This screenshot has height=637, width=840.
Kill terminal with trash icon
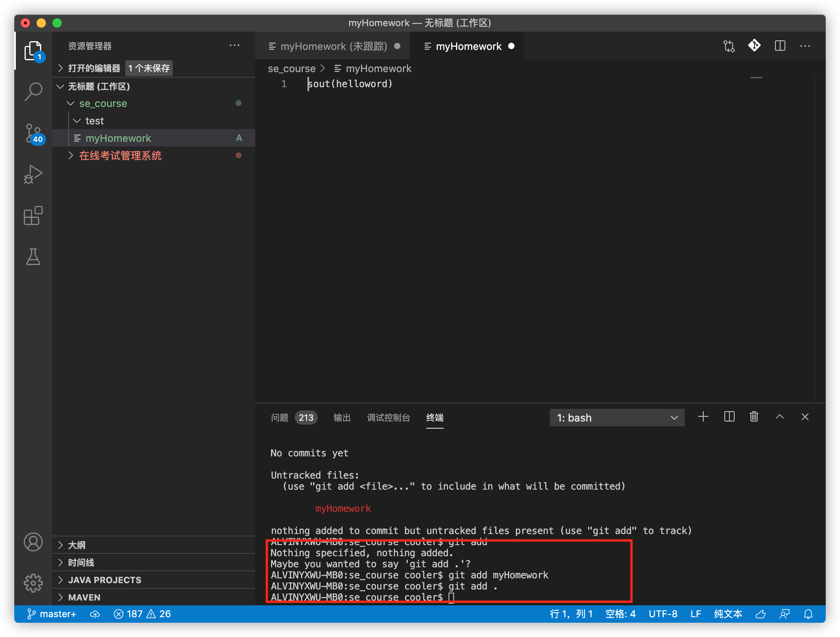[754, 417]
